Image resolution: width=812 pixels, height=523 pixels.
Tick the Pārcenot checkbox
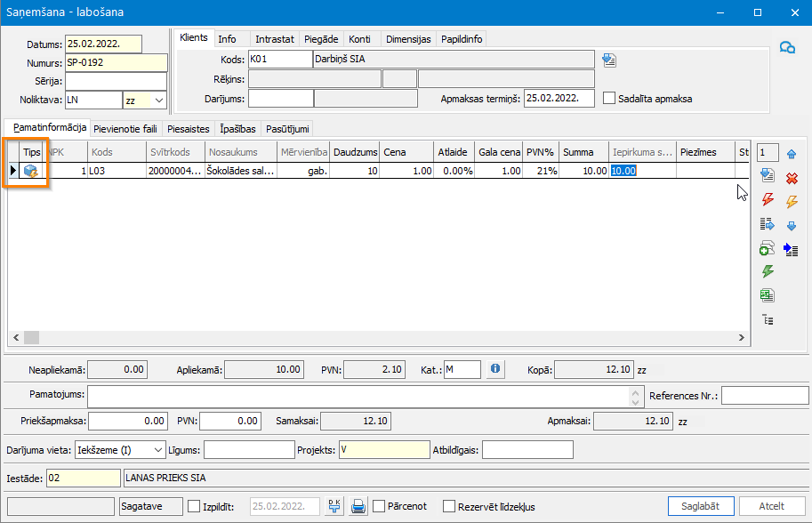click(380, 506)
